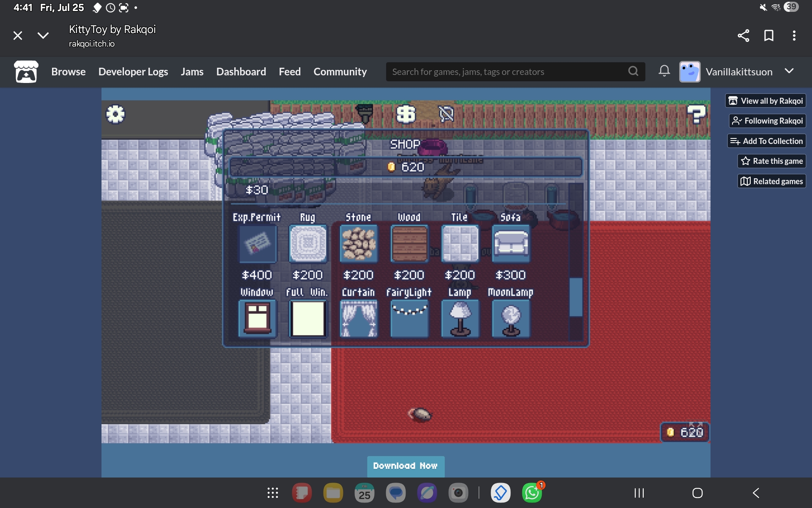Viewport: 812px width, 508px height.
Task: Go to the Jams page
Action: click(x=192, y=72)
